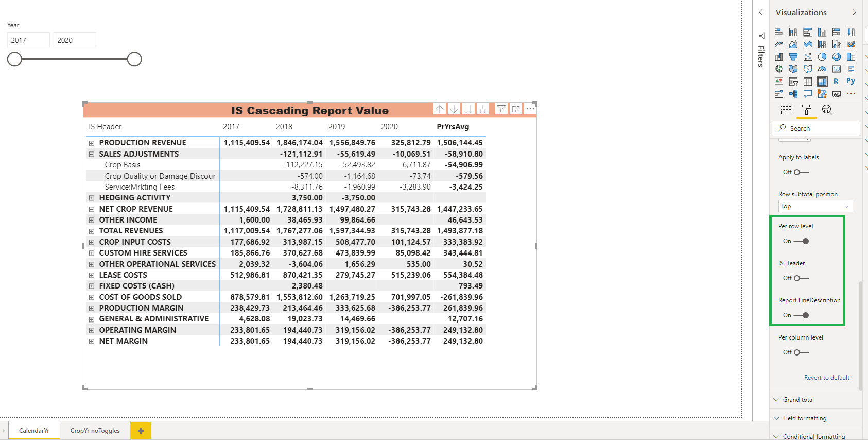Choose the Slicer visualization icon
The width and height of the screenshot is (868, 440).
point(793,81)
